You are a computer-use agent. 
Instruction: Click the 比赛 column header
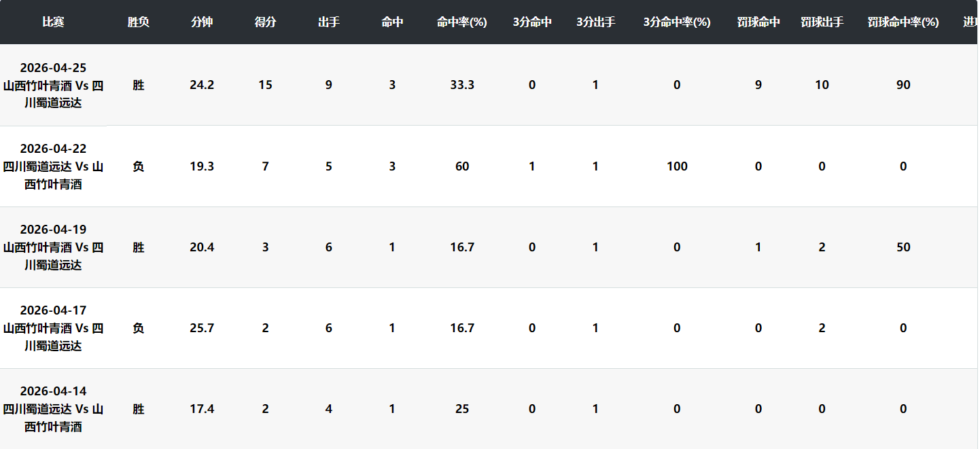(x=53, y=22)
